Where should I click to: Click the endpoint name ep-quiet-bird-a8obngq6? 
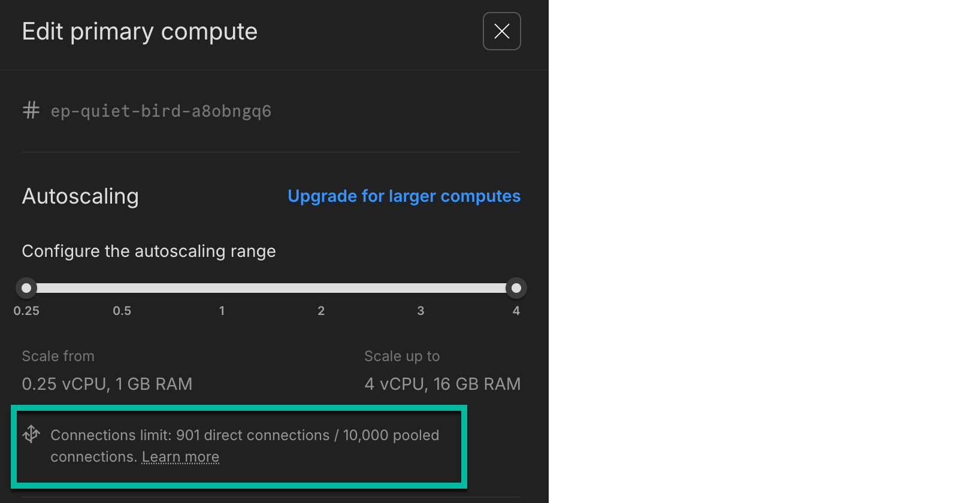coord(161,111)
